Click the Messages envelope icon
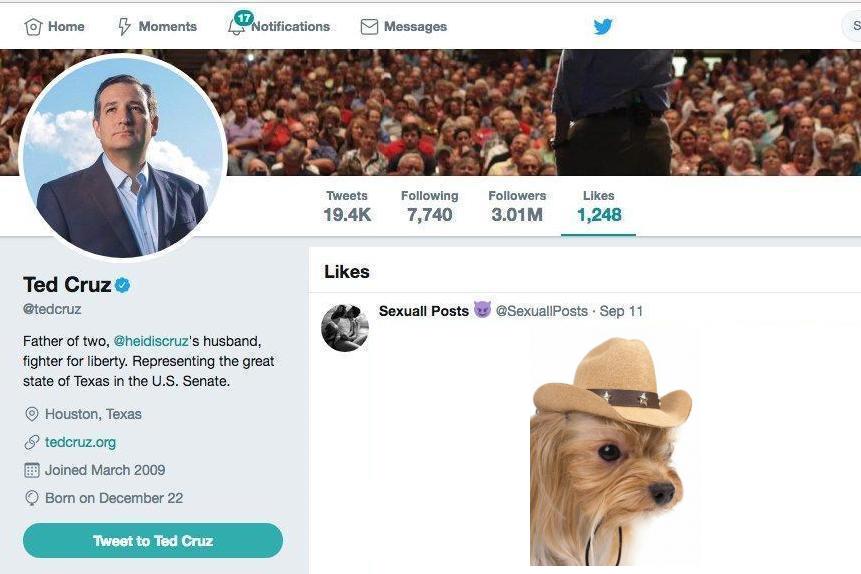861x574 pixels. tap(369, 27)
